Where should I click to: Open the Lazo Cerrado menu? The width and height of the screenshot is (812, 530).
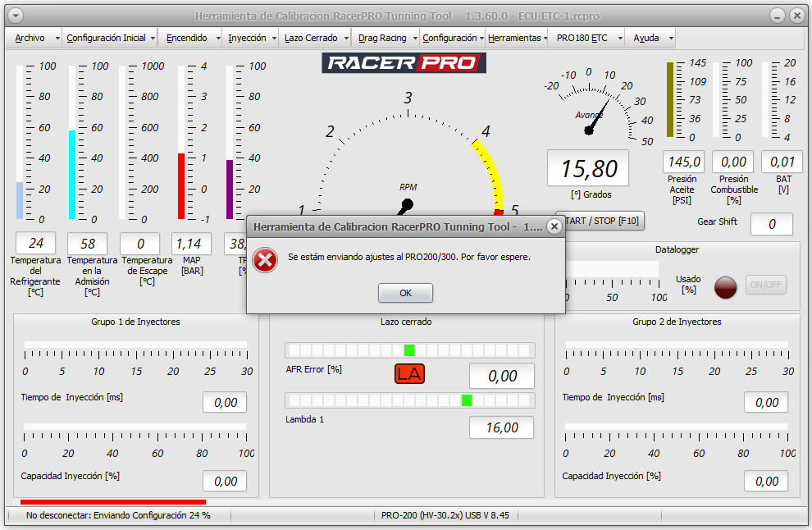click(311, 38)
